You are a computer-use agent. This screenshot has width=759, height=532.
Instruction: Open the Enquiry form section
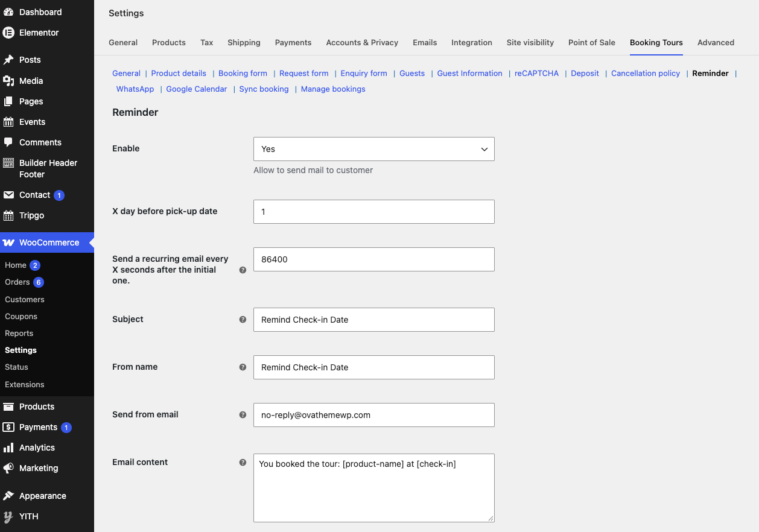tap(364, 74)
